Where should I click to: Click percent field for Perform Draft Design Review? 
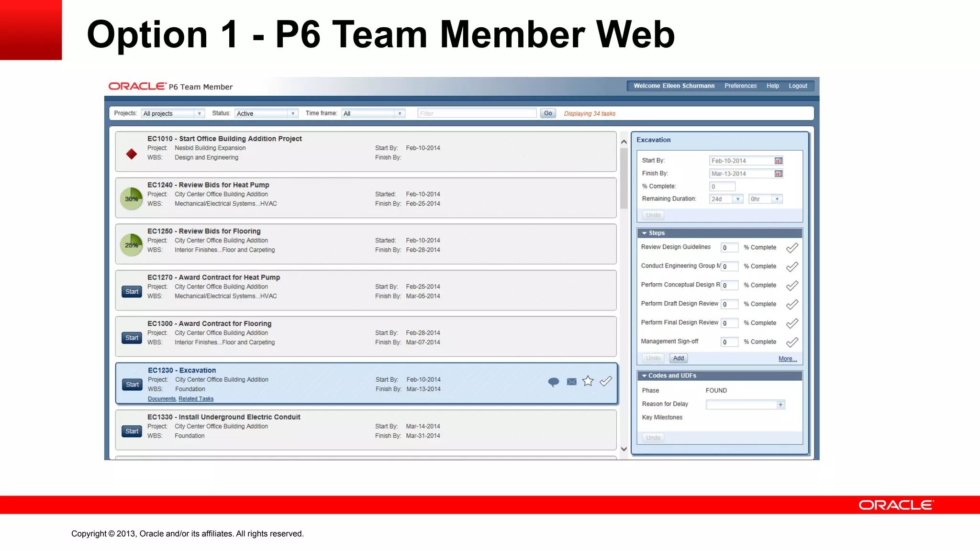(x=729, y=304)
